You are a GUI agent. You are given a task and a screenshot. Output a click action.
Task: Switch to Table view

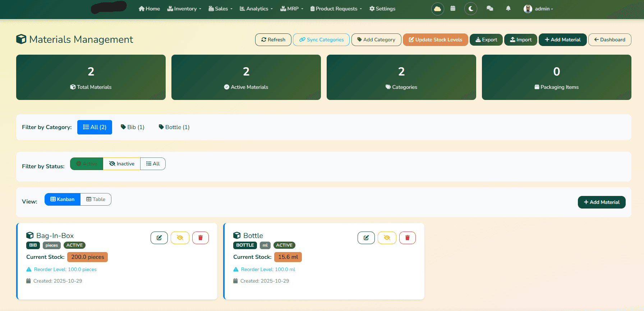(x=96, y=199)
